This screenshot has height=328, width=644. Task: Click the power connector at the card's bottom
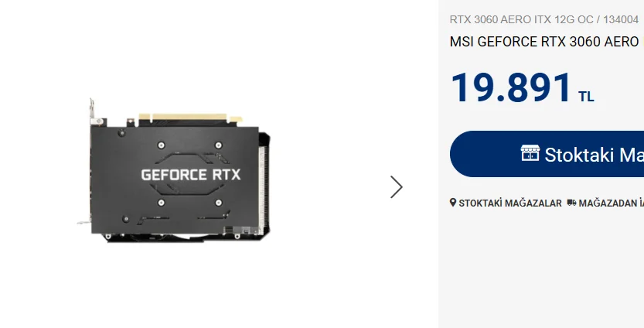[x=242, y=231]
